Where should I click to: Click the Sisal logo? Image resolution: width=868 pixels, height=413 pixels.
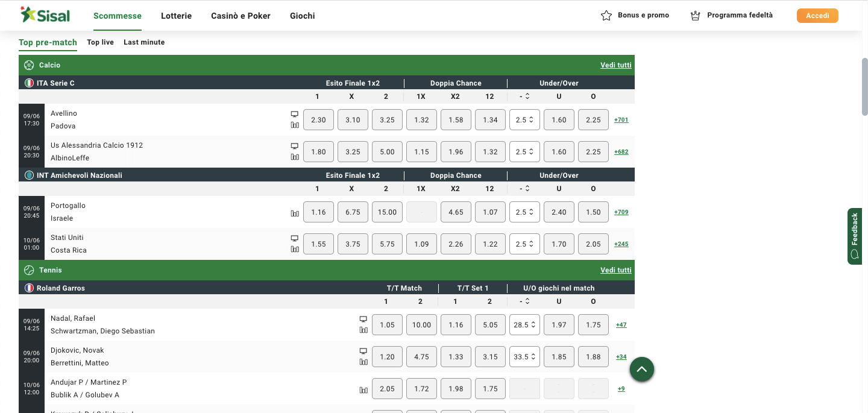tap(45, 15)
